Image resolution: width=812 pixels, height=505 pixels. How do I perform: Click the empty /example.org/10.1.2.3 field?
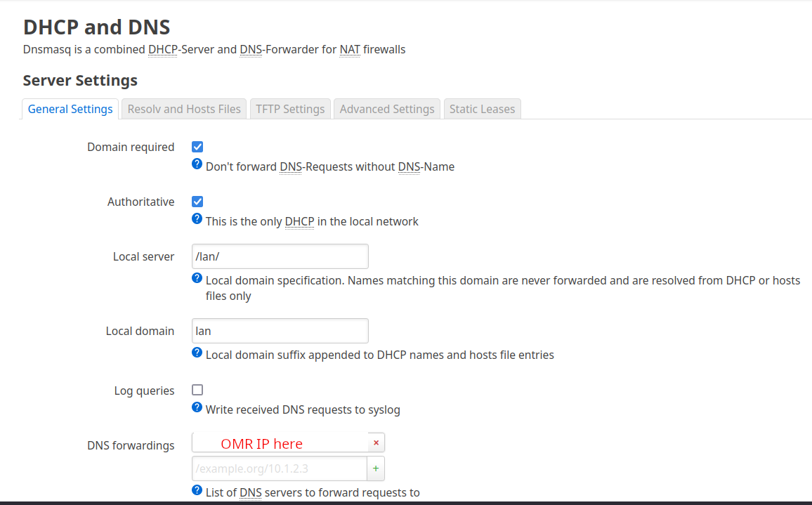(x=280, y=468)
